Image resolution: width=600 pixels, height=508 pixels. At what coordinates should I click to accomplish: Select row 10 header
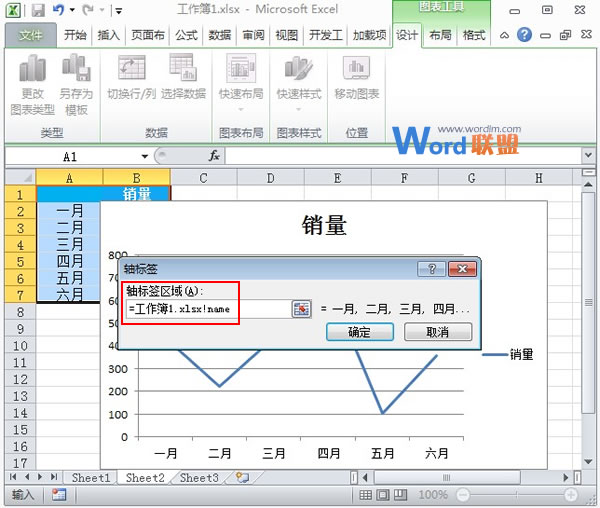point(21,346)
